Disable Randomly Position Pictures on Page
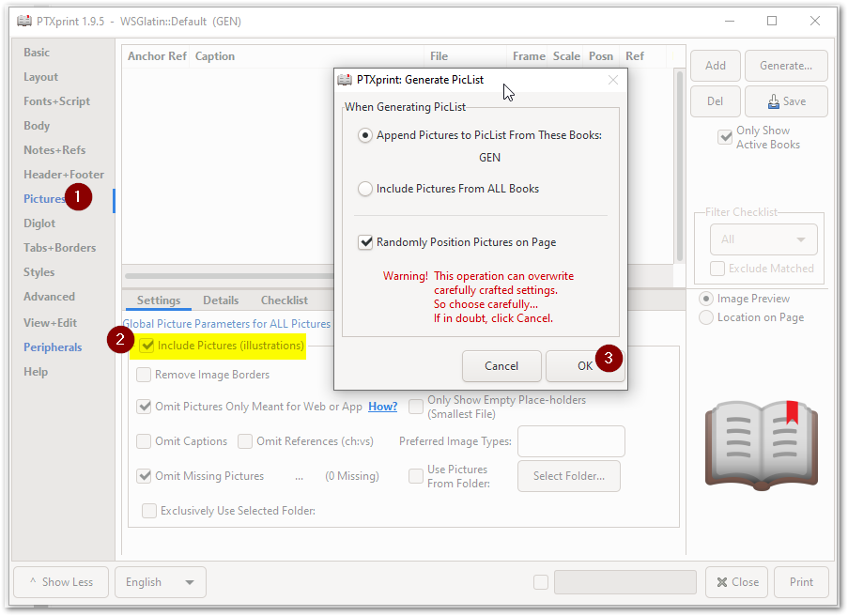The height and width of the screenshot is (616, 848). [x=365, y=242]
